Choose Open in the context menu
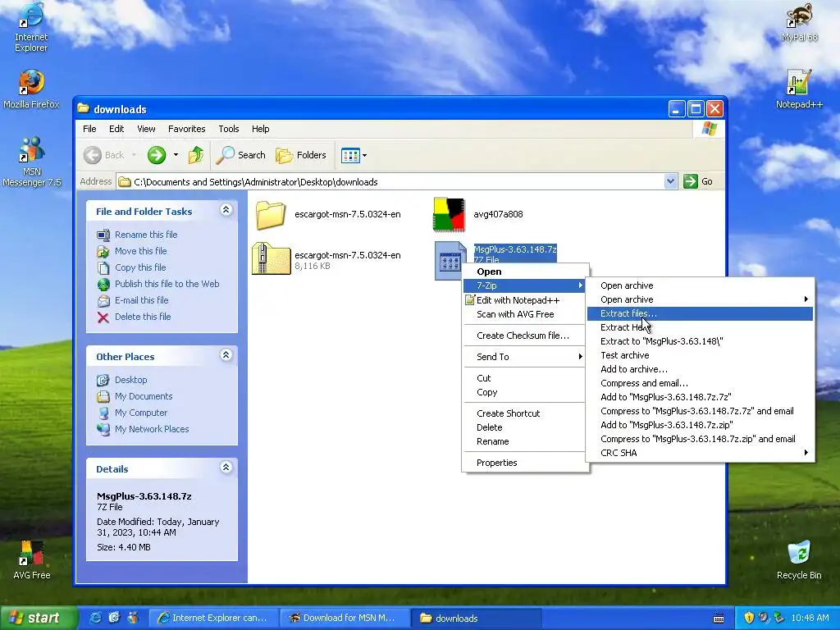 [525, 272]
